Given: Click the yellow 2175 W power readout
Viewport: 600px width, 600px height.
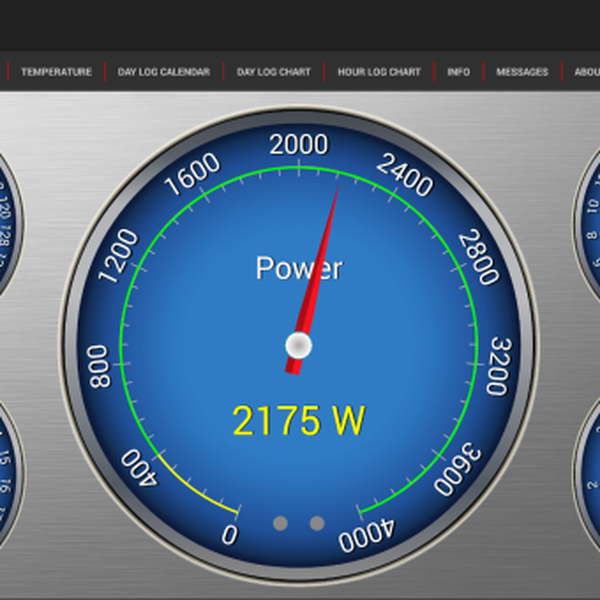Looking at the screenshot, I should (x=298, y=421).
